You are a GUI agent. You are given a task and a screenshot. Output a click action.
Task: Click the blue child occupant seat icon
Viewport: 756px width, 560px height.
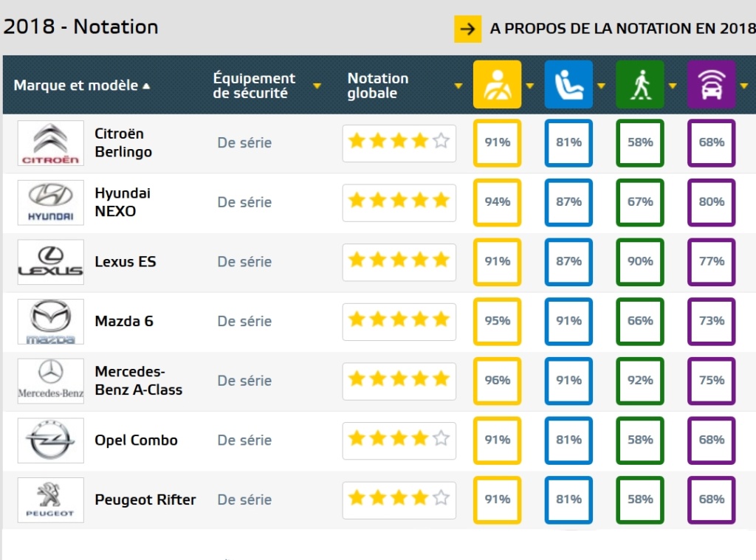pyautogui.click(x=568, y=85)
